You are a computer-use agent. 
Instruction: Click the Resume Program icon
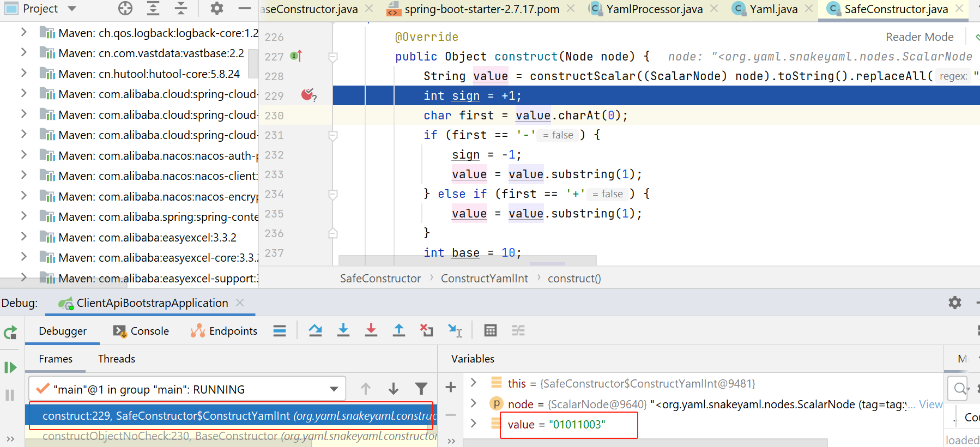pos(10,367)
